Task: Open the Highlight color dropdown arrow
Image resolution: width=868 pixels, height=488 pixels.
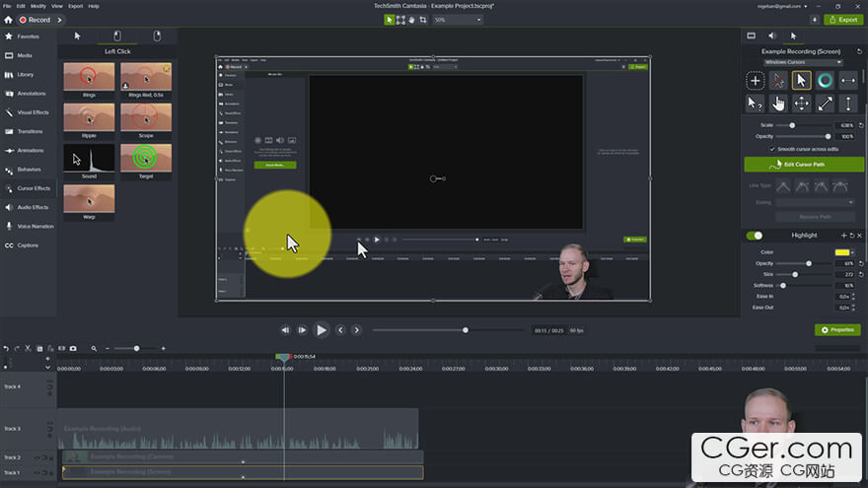Action: [x=853, y=252]
